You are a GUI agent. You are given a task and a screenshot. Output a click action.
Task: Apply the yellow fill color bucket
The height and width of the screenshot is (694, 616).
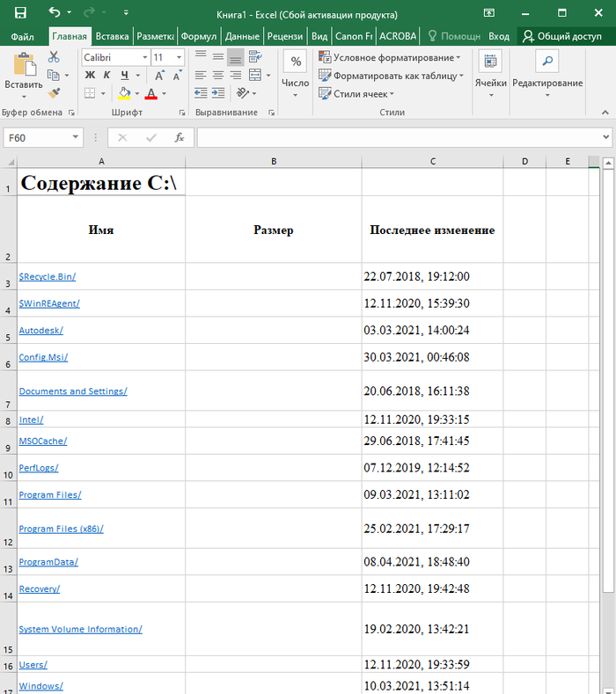tap(124, 93)
